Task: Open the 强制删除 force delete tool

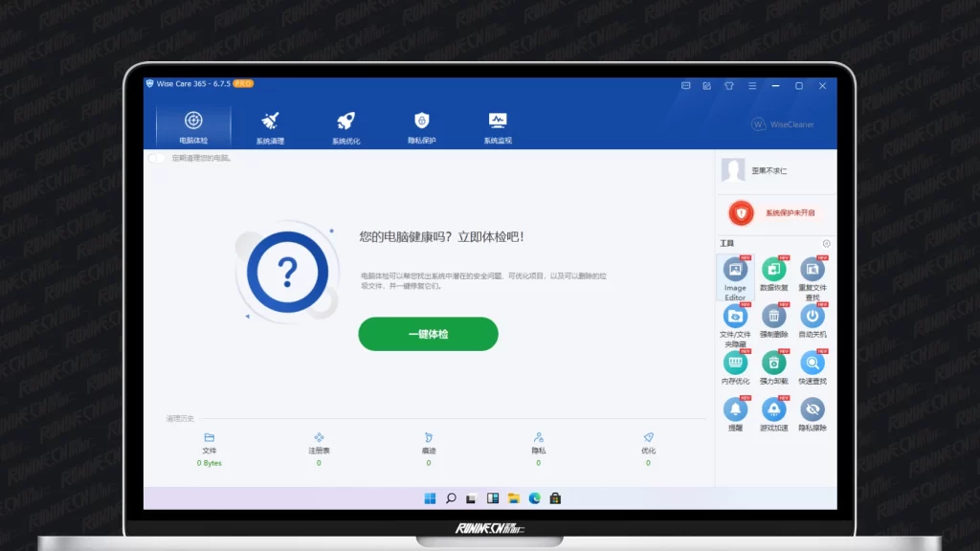Action: [x=773, y=317]
